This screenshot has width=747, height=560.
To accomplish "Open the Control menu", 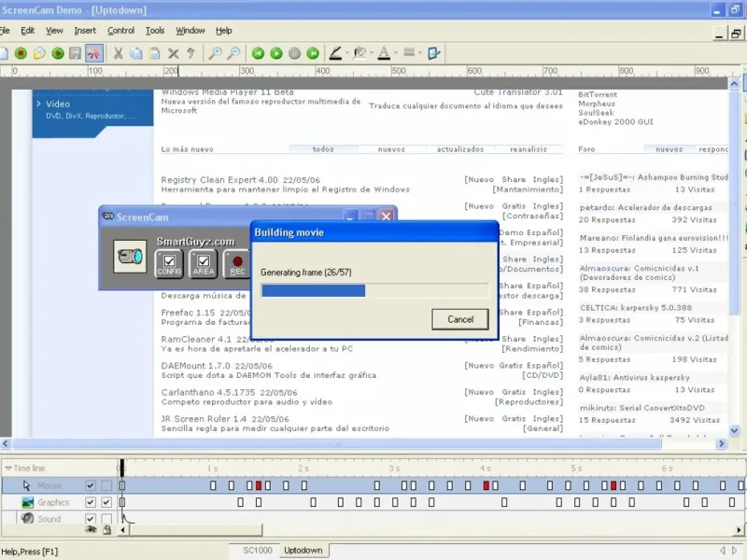I will pyautogui.click(x=121, y=31).
